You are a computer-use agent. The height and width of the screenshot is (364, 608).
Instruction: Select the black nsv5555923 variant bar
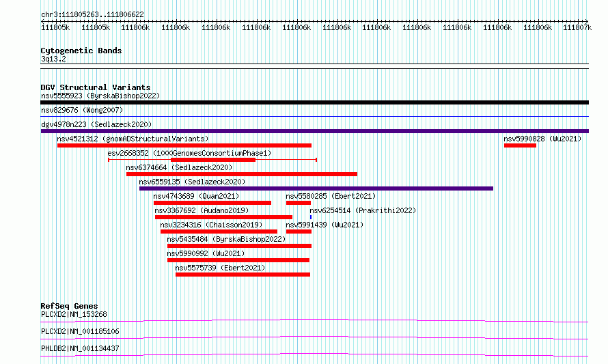[314, 102]
